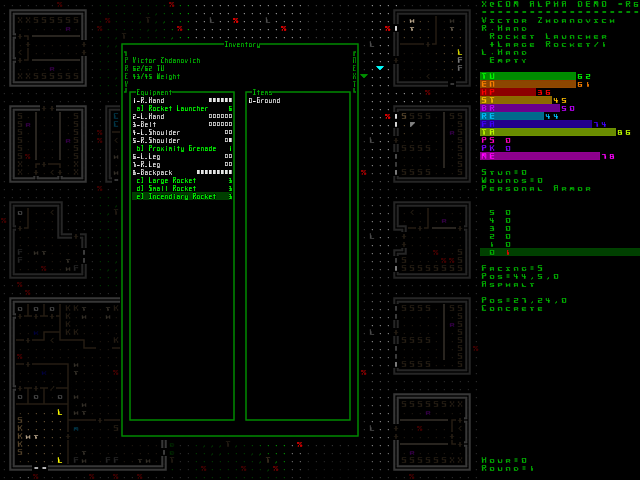Viewport: 640px width, 480px height.
Task: Click the PK 0 stat line
Action: tap(496, 148)
